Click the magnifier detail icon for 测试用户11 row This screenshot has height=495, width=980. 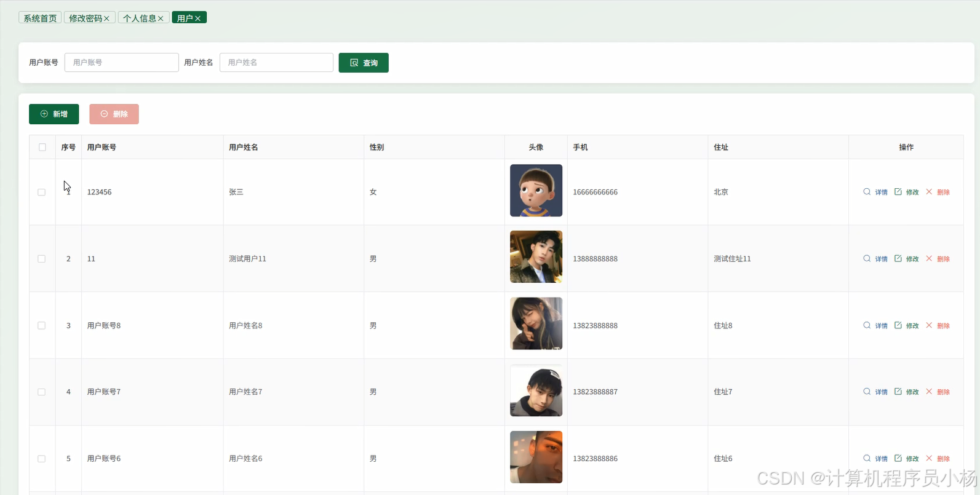[x=867, y=258]
